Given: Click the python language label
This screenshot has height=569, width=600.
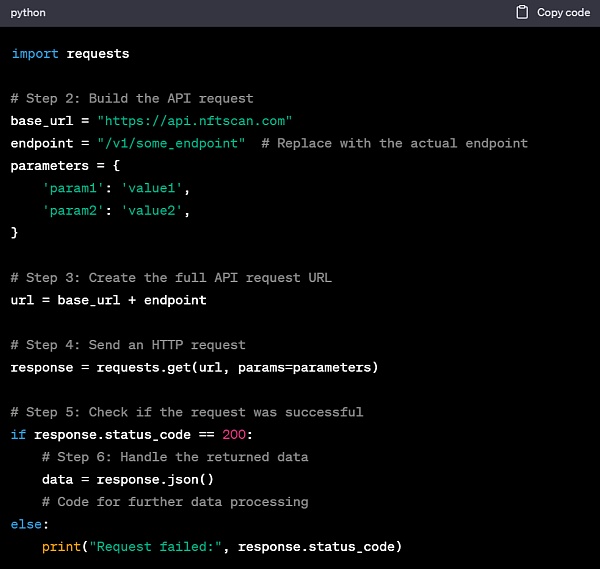Looking at the screenshot, I should 28,13.
